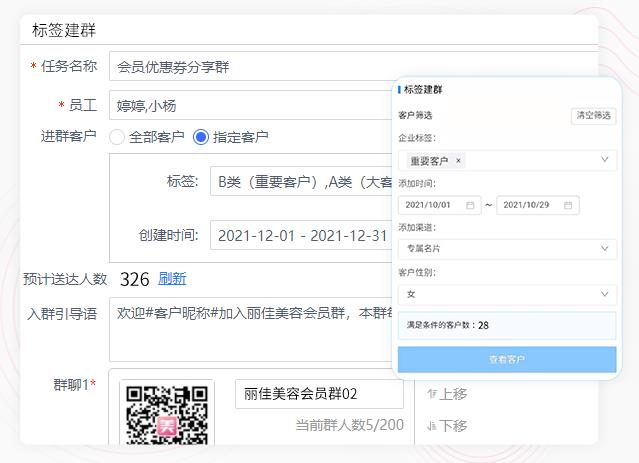
Task: Click the 客户筛选 heading in the panel
Action: 415,115
